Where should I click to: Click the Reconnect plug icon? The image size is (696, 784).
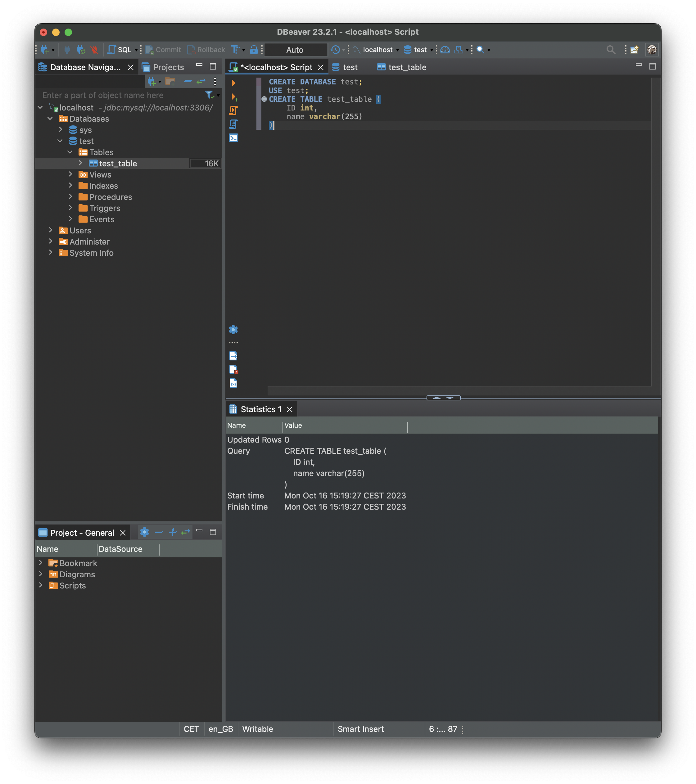(81, 50)
